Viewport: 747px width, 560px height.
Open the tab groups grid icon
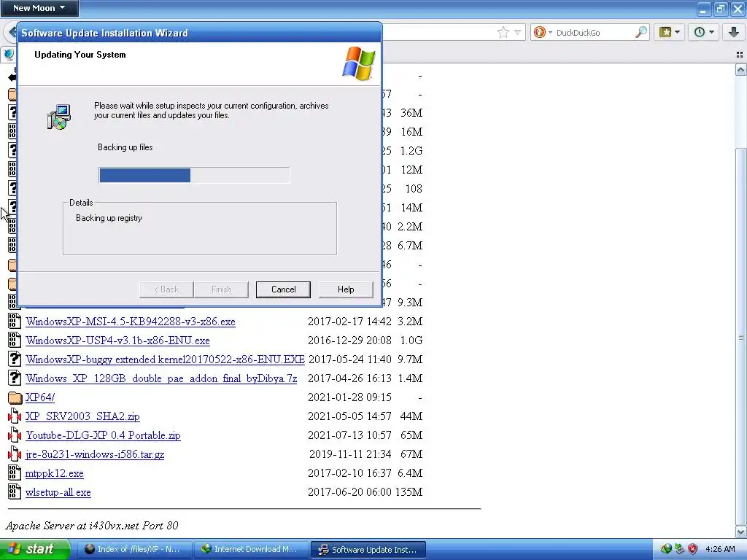click(740, 55)
